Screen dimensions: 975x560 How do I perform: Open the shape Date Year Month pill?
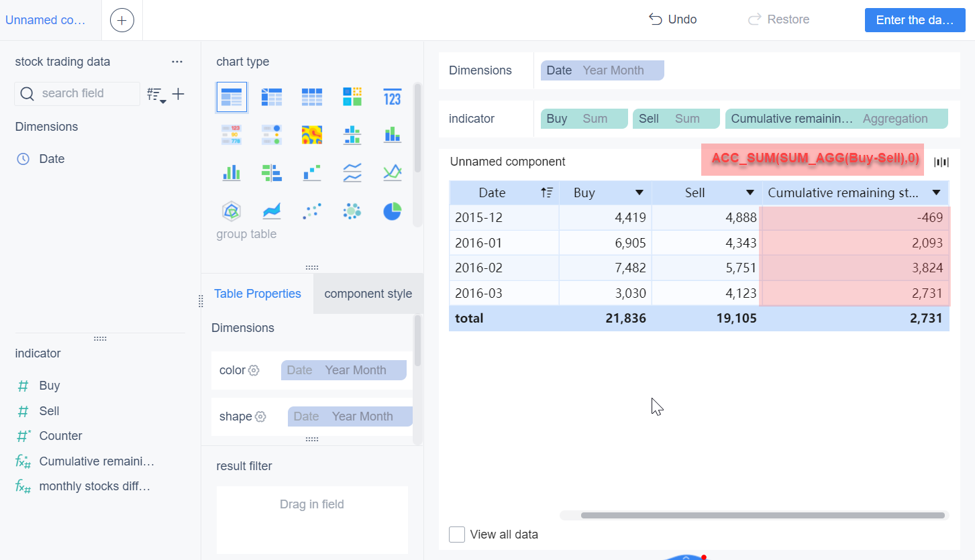coord(350,416)
